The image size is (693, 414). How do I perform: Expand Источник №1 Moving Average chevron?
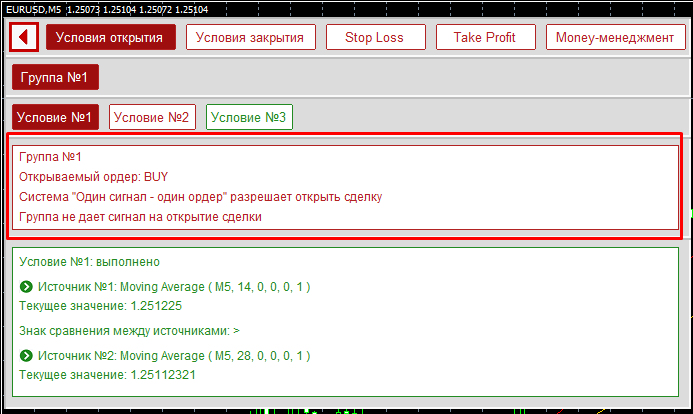tap(26, 286)
